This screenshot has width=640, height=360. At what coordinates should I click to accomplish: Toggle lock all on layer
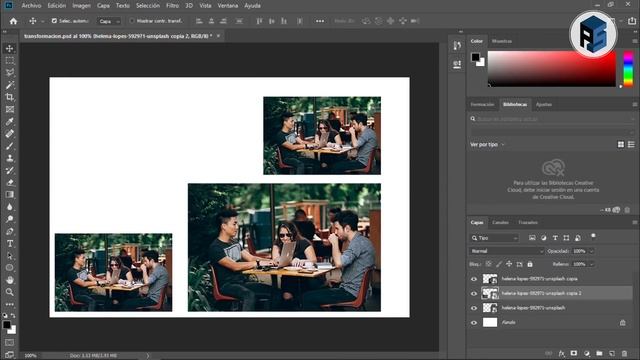pyautogui.click(x=530, y=264)
